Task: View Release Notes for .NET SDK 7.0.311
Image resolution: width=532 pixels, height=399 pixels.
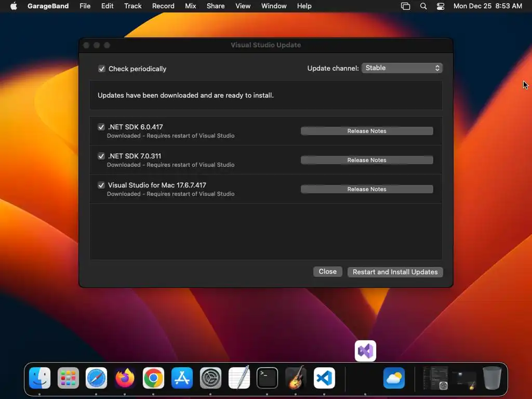Action: coord(367,160)
